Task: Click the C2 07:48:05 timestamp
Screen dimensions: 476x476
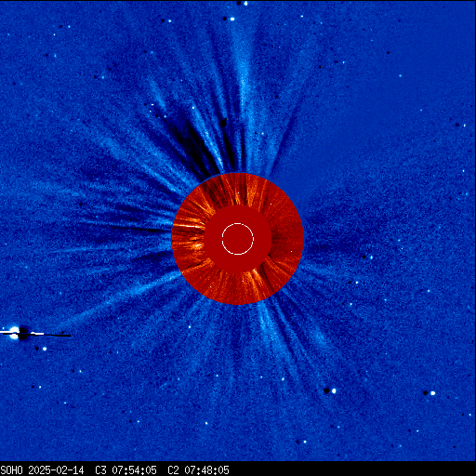Action: coord(198,470)
